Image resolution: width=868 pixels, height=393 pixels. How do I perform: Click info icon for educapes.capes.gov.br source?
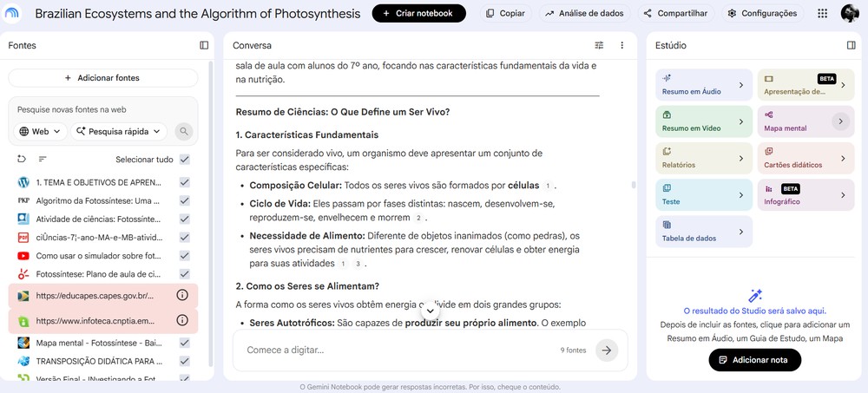pos(182,296)
